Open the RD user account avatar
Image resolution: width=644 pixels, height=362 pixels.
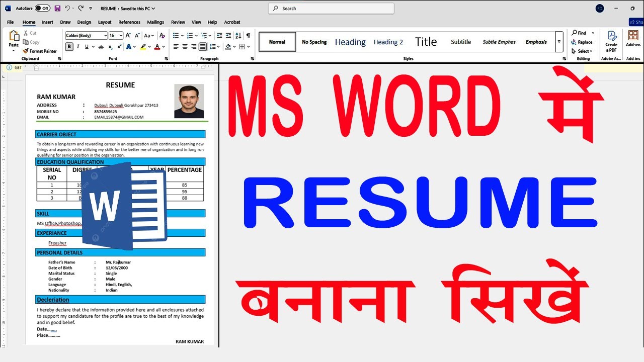pyautogui.click(x=599, y=9)
